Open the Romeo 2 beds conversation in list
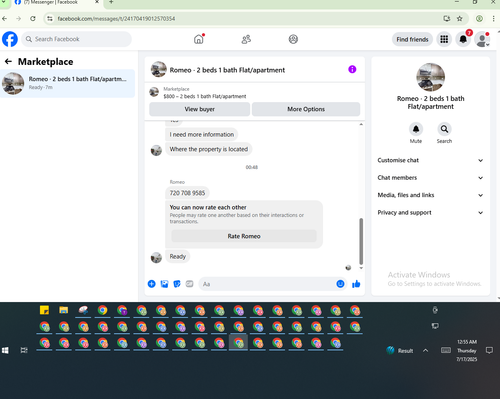Viewport: 500px width, 399px height. (x=67, y=83)
